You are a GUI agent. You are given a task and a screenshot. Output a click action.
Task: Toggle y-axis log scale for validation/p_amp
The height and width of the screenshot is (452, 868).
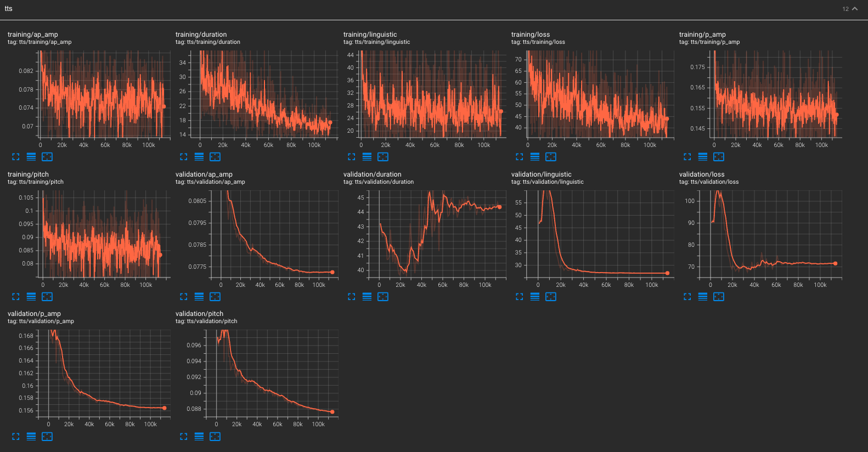click(31, 437)
